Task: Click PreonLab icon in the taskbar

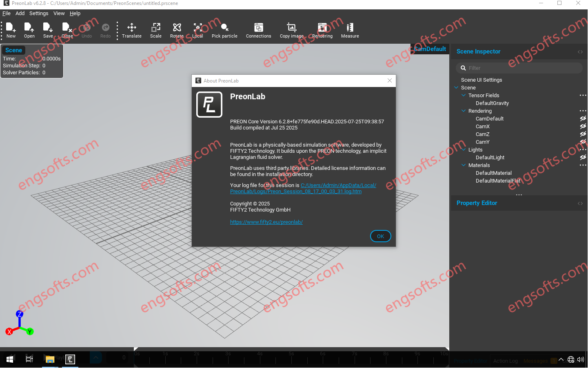Action: pos(70,359)
